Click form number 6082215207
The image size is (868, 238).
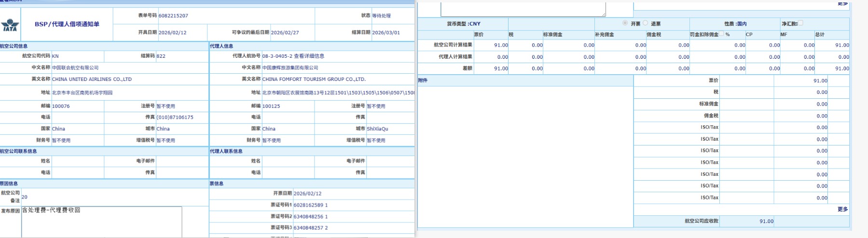tap(173, 16)
